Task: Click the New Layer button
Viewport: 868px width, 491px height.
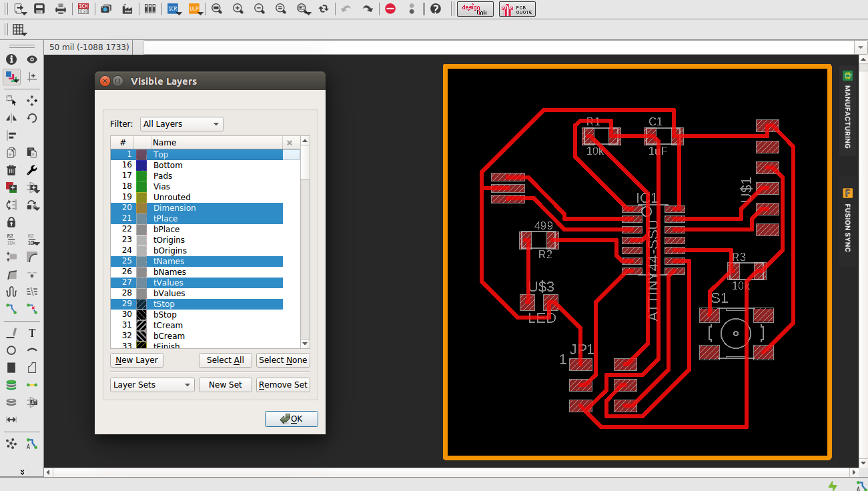Action: pyautogui.click(x=137, y=360)
